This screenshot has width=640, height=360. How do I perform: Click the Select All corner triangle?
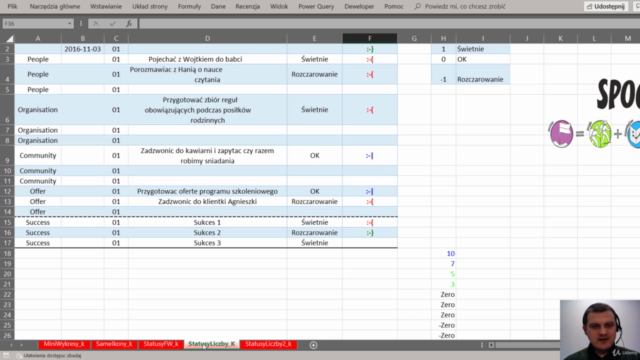[x=9, y=38]
